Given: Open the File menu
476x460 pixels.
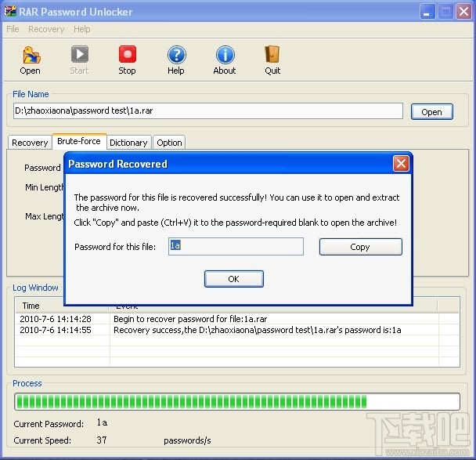Looking at the screenshot, I should [x=13, y=29].
